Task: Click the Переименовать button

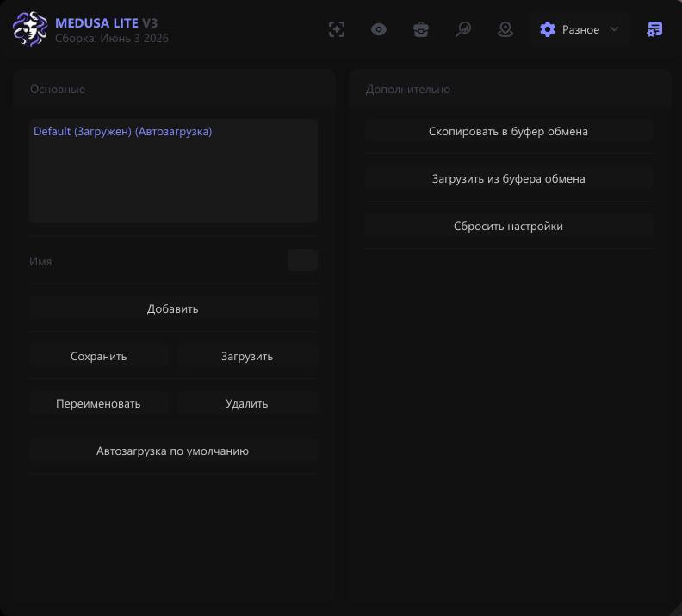Action: tap(99, 404)
